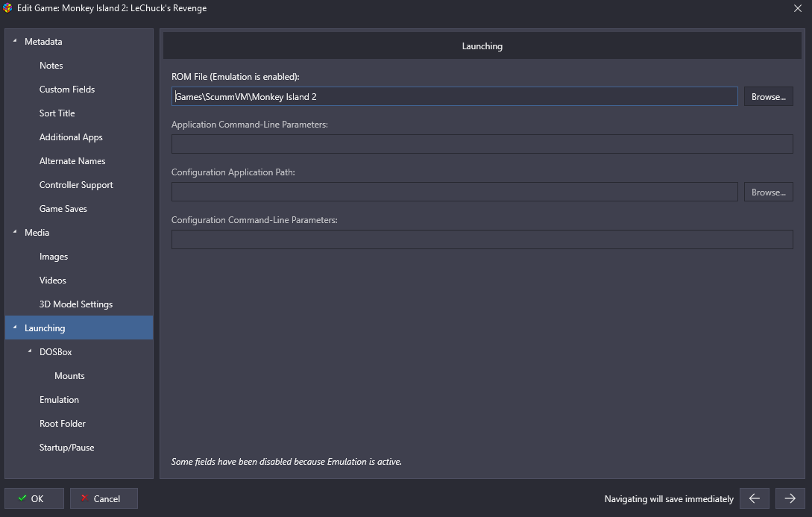Browse for Configuration Application Path
812x517 pixels.
(768, 192)
